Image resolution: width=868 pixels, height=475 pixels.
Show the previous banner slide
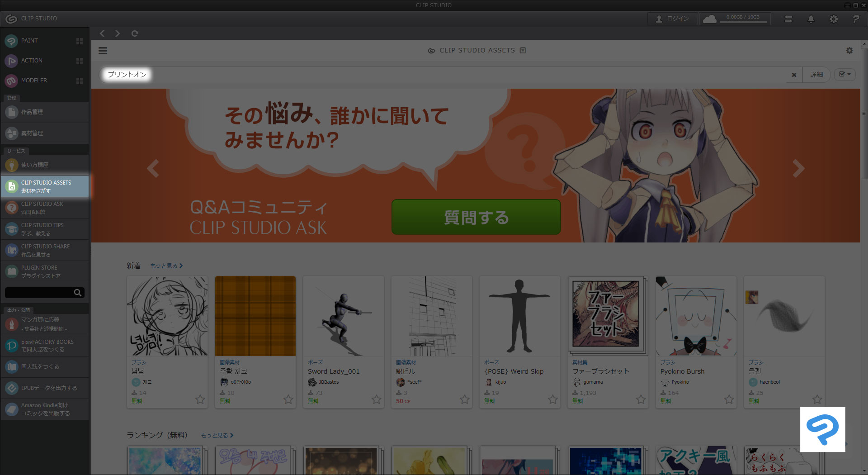click(x=153, y=169)
